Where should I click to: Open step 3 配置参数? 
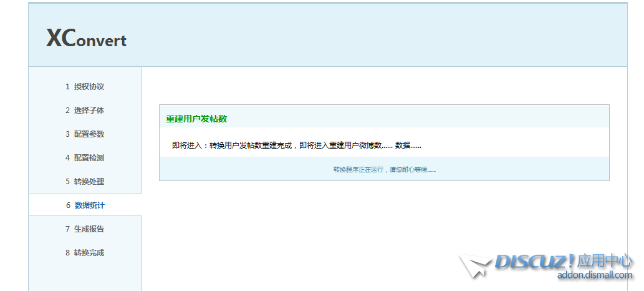coord(85,134)
